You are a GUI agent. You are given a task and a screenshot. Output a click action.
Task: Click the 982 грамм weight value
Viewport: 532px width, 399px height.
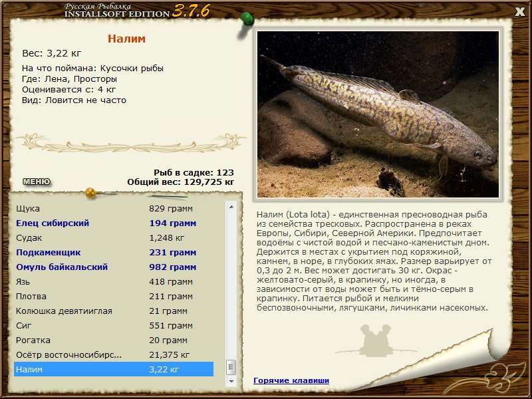172,267
